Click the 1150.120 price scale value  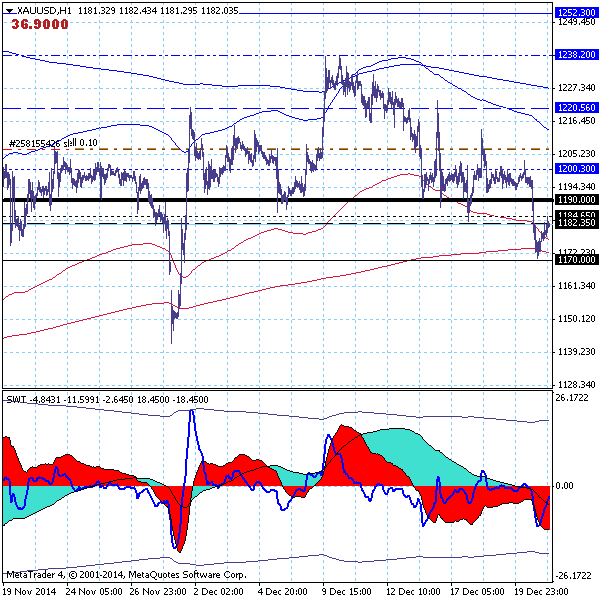pyautogui.click(x=576, y=319)
